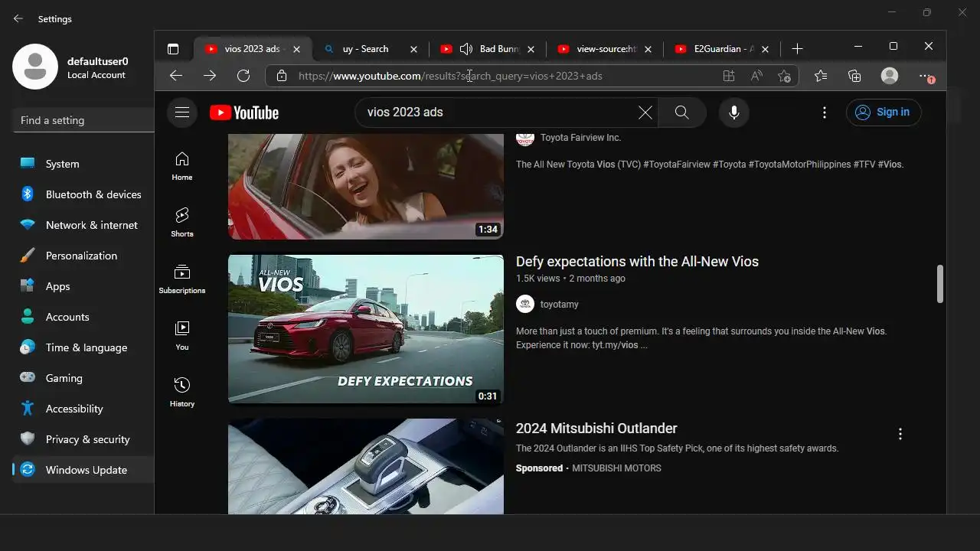This screenshot has width=980, height=551.
Task: Open the toyotamy channel link
Action: 560,305
